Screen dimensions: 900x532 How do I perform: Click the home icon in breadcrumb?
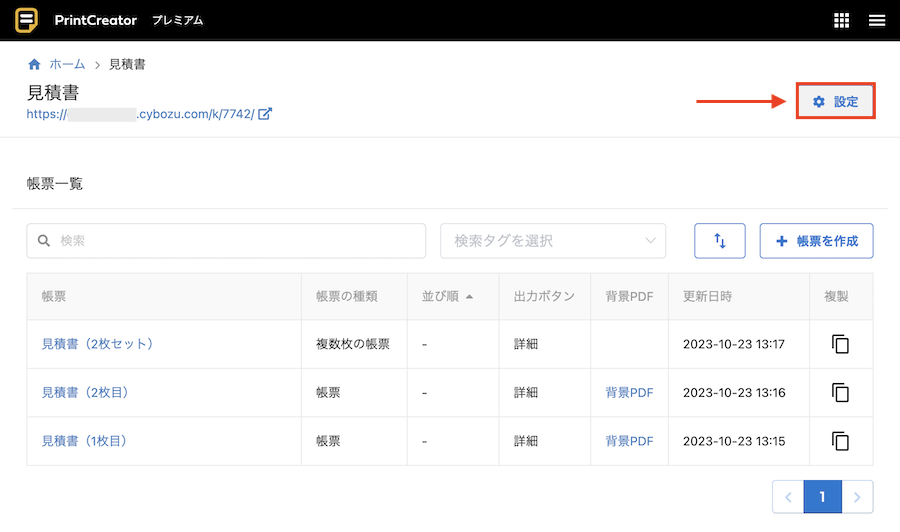point(34,64)
